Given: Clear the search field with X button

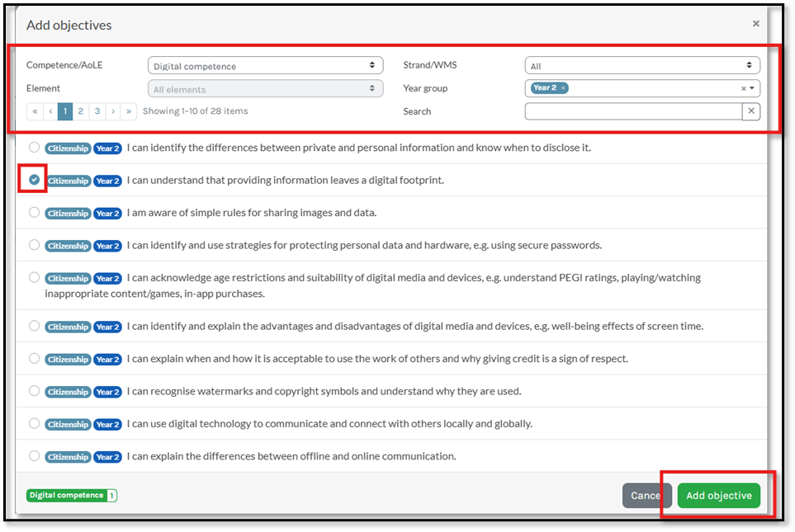Looking at the screenshot, I should tap(750, 111).
